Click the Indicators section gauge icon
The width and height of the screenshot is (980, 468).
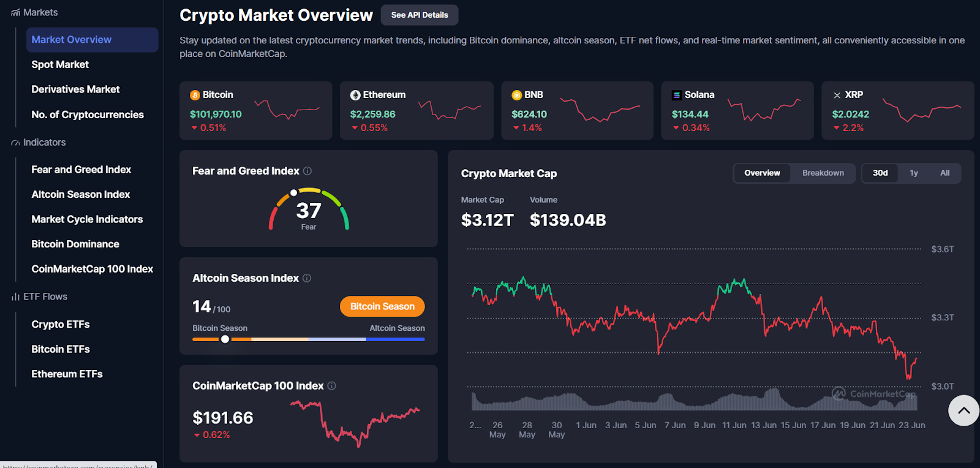click(15, 143)
